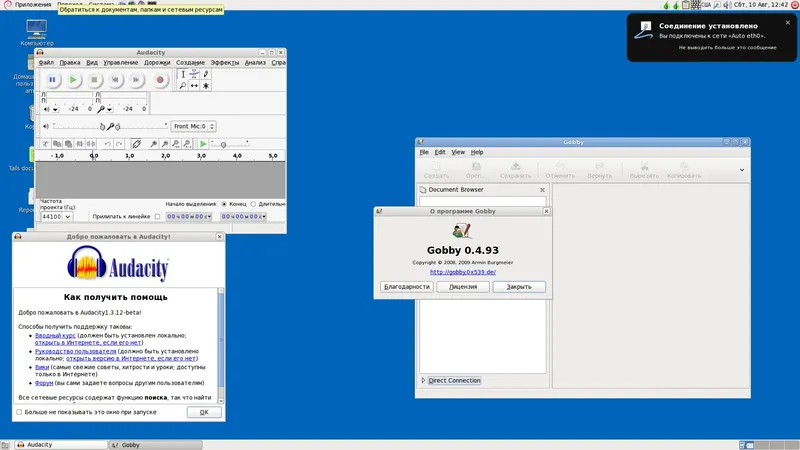Image resolution: width=800 pixels, height=450 pixels.
Task: Click the Cut scissors icon in Audacity
Action: 46,144
